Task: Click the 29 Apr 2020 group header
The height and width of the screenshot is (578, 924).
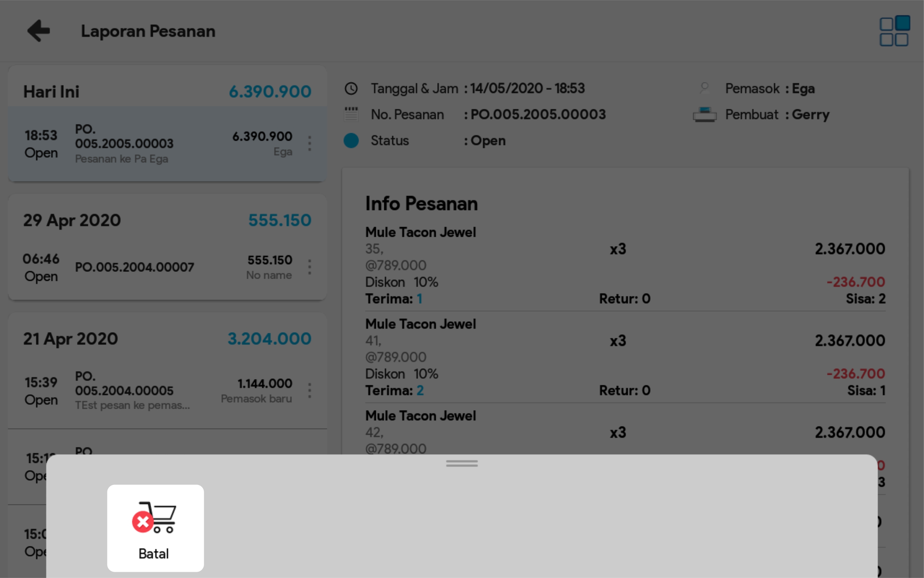Action: [167, 220]
